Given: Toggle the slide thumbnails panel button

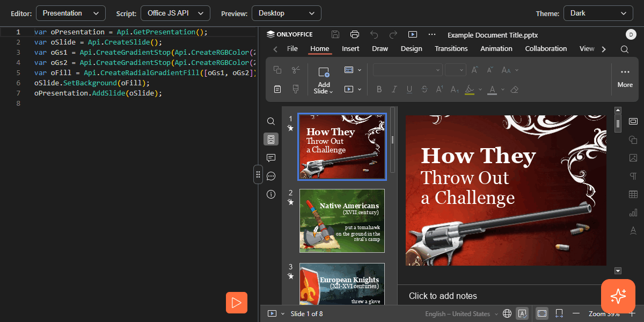Looking at the screenshot, I should click(271, 140).
